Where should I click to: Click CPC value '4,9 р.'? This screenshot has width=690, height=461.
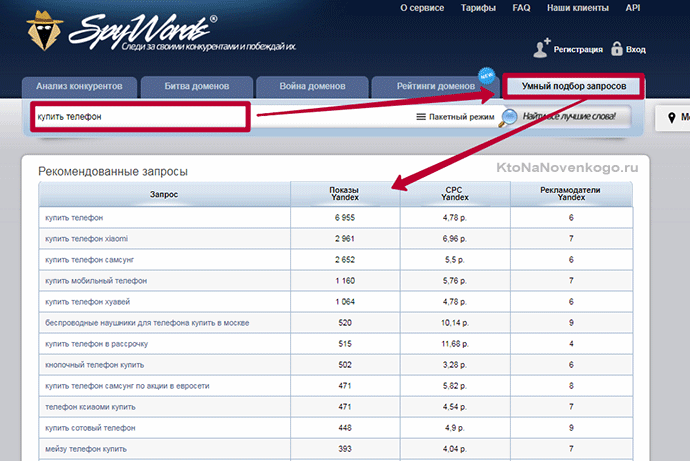[455, 428]
